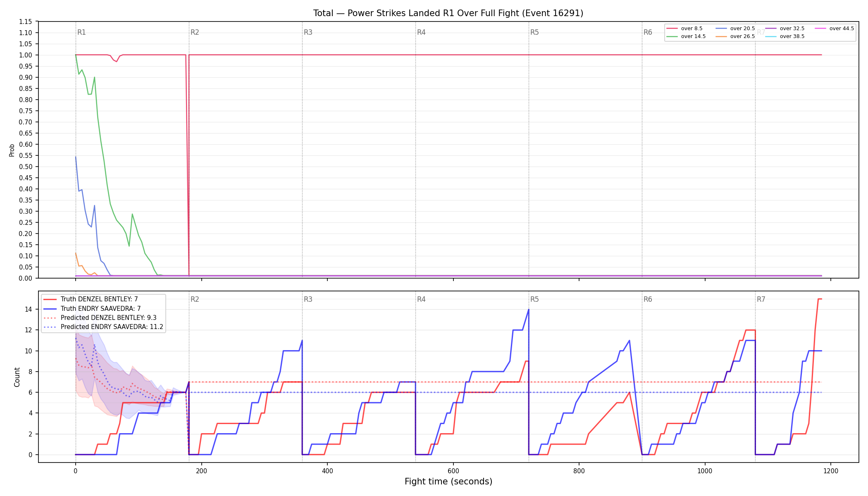The image size is (868, 496).
Task: Click the R2 round label in the count chart
Action: tap(195, 299)
